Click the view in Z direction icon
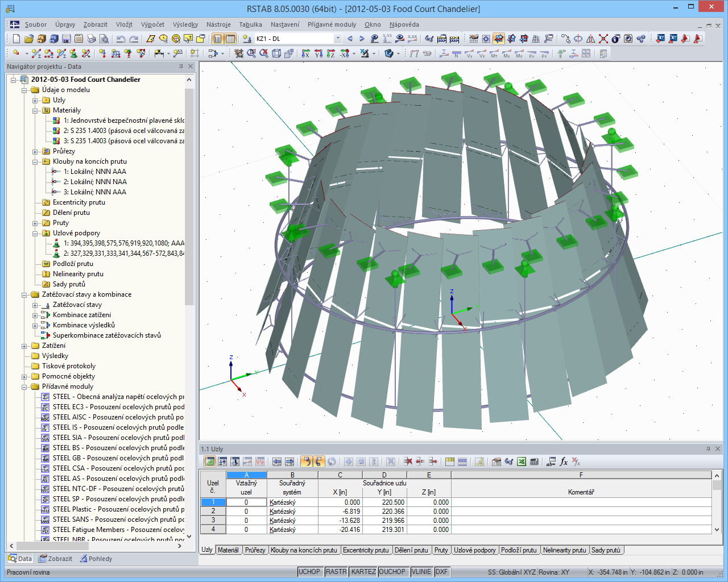Viewport: 728px width, 582px height. coord(331,53)
